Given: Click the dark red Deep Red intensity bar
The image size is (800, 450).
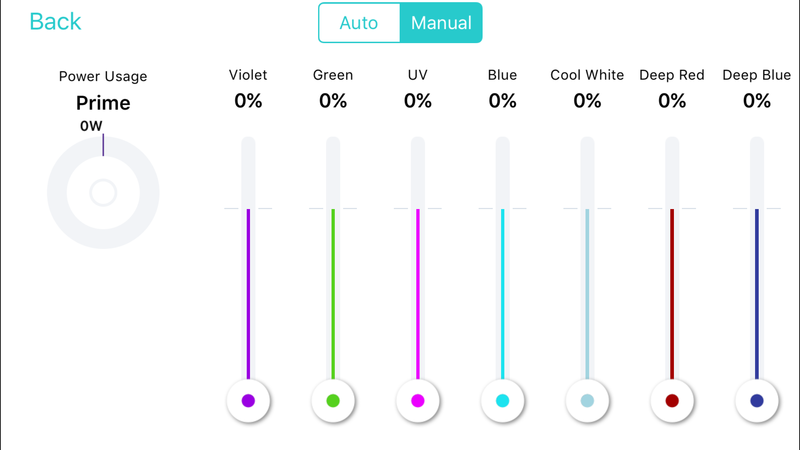Looking at the screenshot, I should click(672, 294).
